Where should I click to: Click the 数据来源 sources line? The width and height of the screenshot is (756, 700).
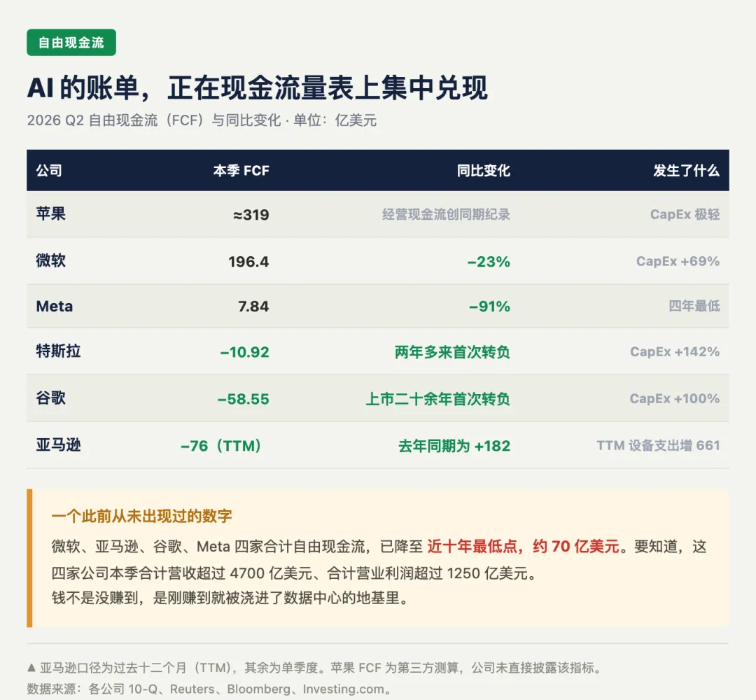pyautogui.click(x=209, y=689)
